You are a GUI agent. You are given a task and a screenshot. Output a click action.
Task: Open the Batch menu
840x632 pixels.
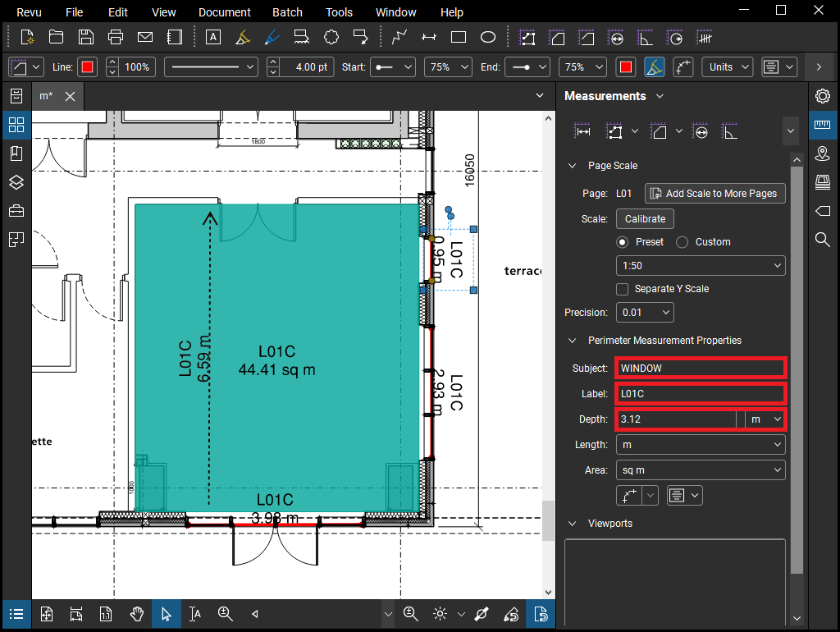[287, 11]
